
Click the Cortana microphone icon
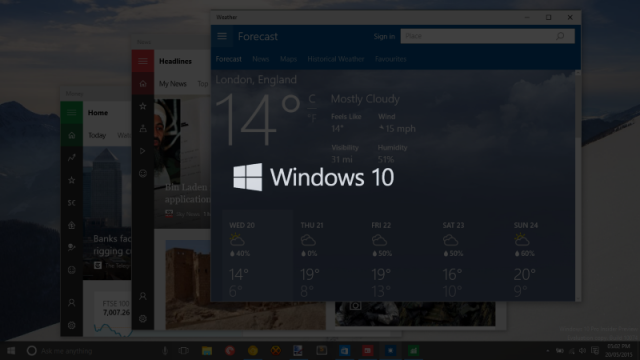(x=165, y=351)
